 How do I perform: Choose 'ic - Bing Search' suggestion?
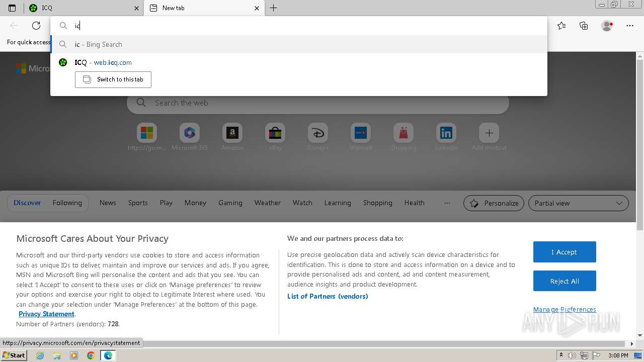(x=299, y=44)
